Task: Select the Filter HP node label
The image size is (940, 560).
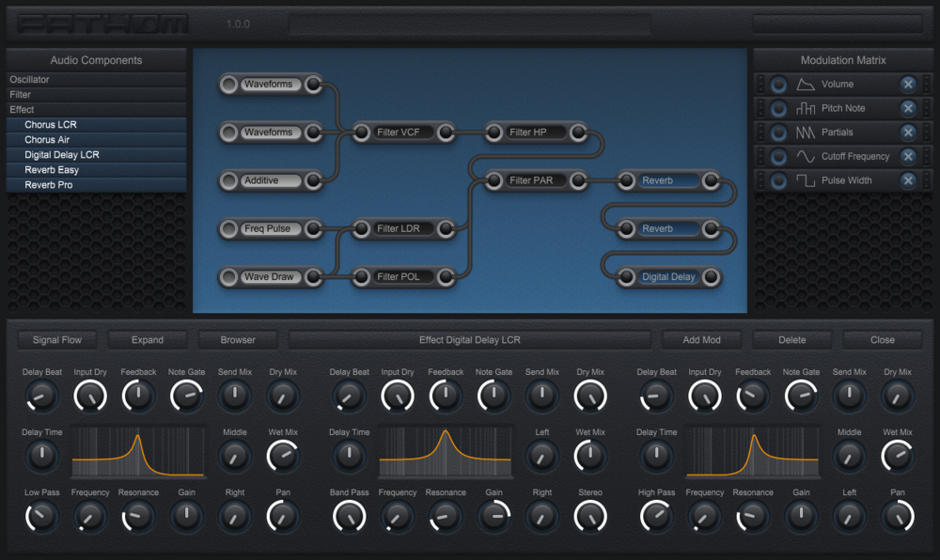Action: [x=536, y=132]
